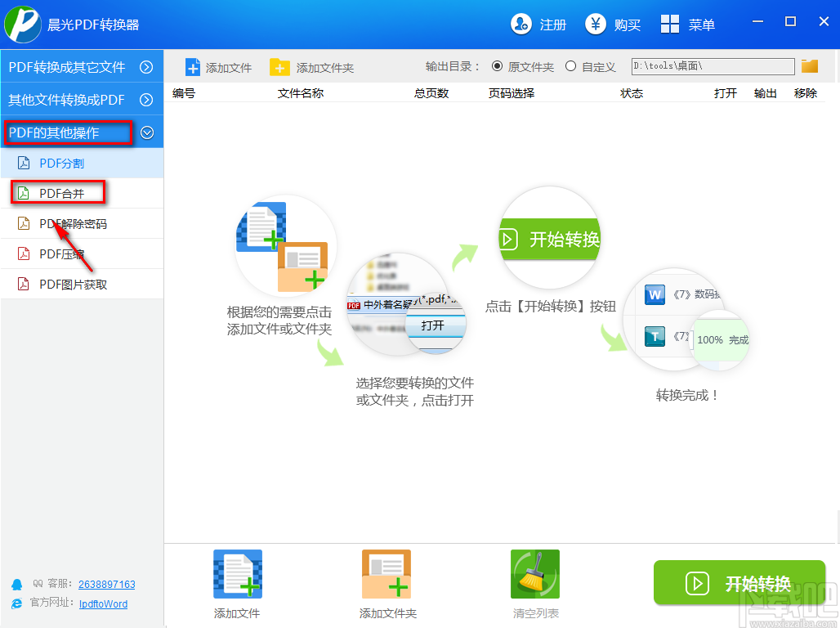The image size is (840, 628).
Task: Click the large 添加文件夹 bottom icon
Action: [386, 574]
